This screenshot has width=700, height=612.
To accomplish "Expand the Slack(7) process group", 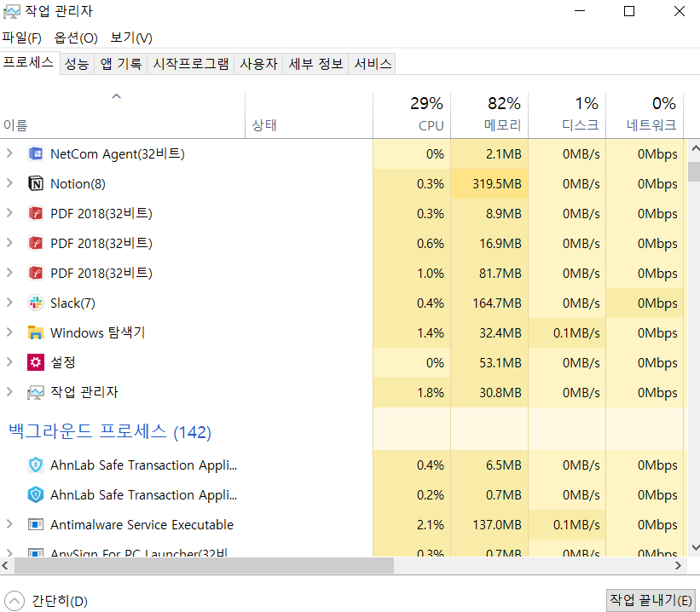I will pyautogui.click(x=9, y=303).
